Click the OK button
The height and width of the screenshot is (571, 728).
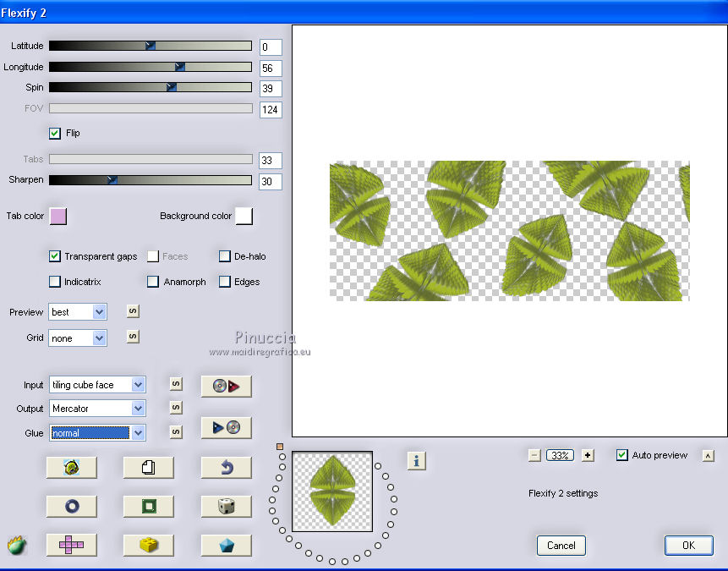[x=688, y=546]
